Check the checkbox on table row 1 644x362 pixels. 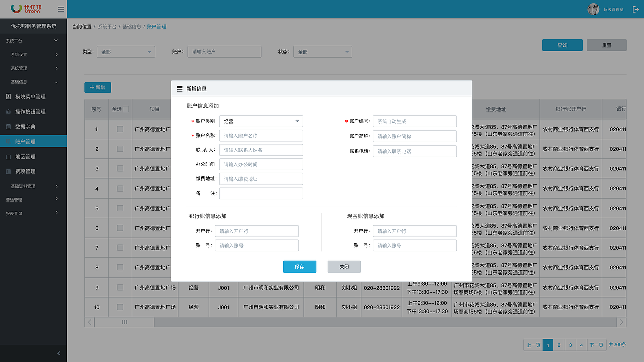[119, 129]
